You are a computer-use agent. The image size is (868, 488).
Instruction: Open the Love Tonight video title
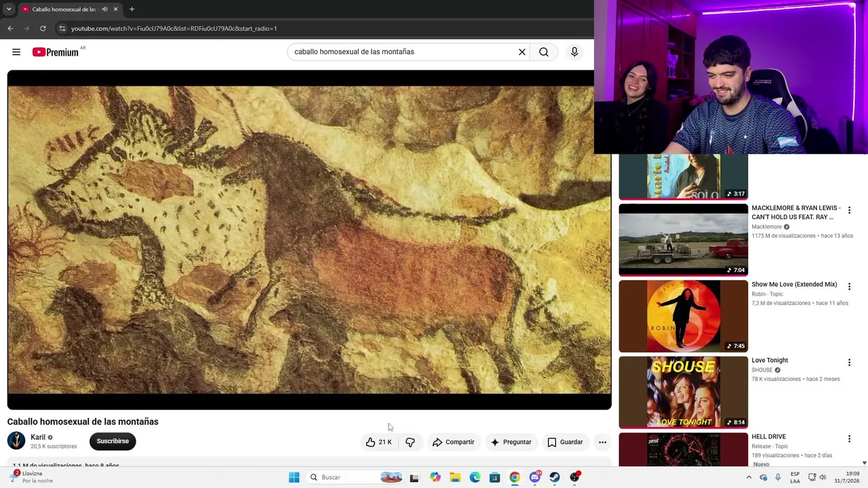(770, 361)
